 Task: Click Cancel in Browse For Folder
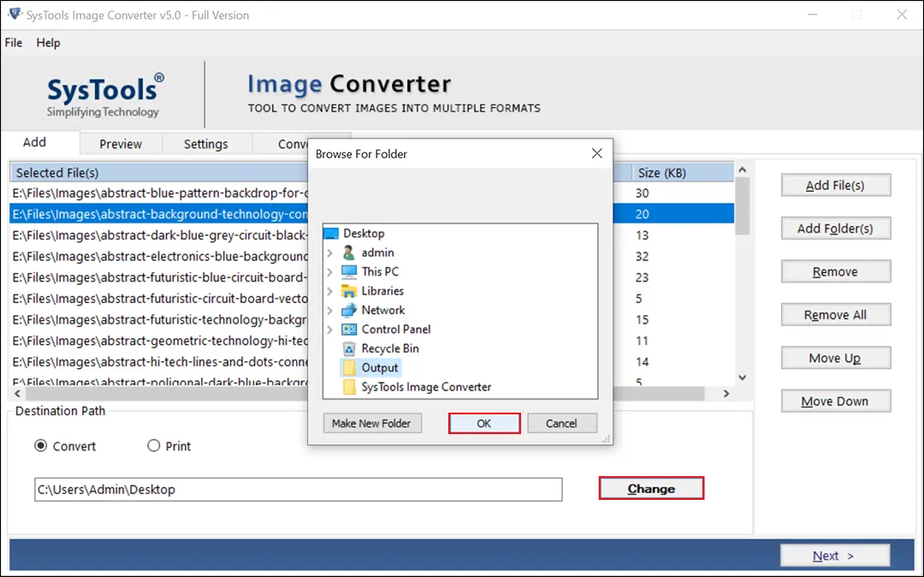pyautogui.click(x=561, y=423)
